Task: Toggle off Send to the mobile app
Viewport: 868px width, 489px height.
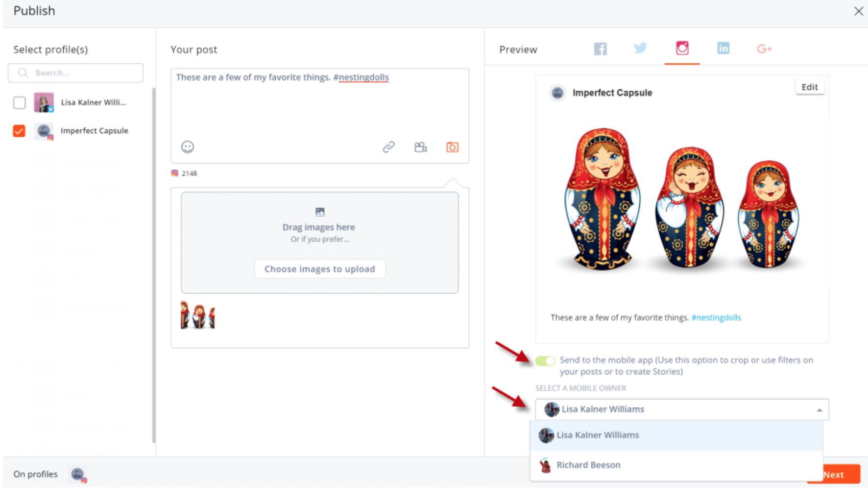Action: click(545, 361)
